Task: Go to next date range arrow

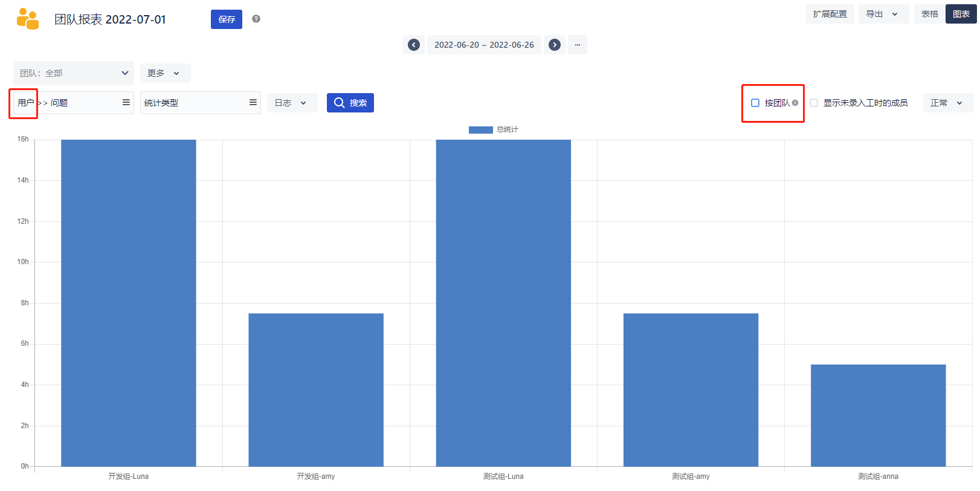Action: pyautogui.click(x=555, y=45)
